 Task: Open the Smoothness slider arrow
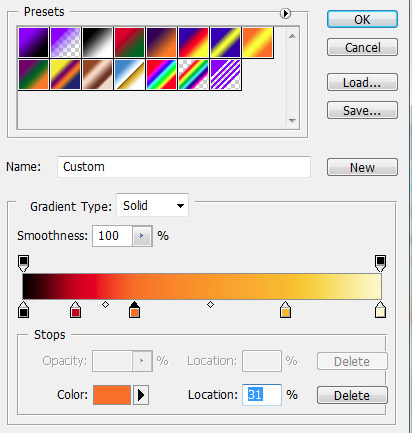(142, 236)
